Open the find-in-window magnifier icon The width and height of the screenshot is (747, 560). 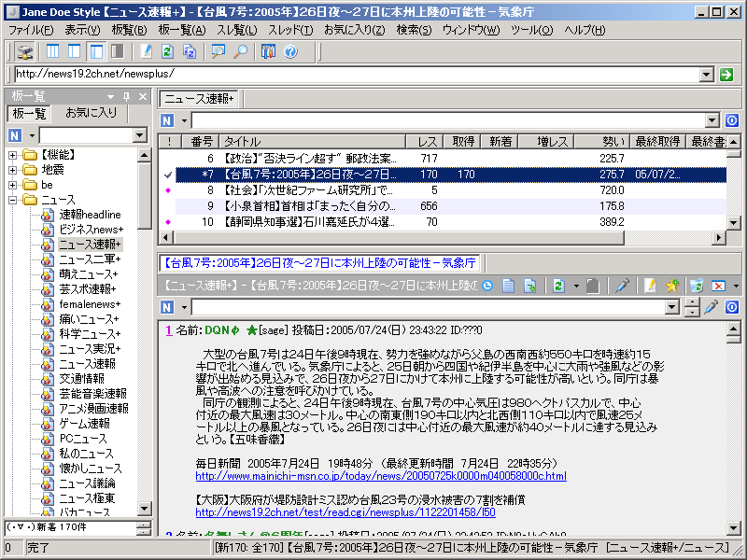point(218,51)
